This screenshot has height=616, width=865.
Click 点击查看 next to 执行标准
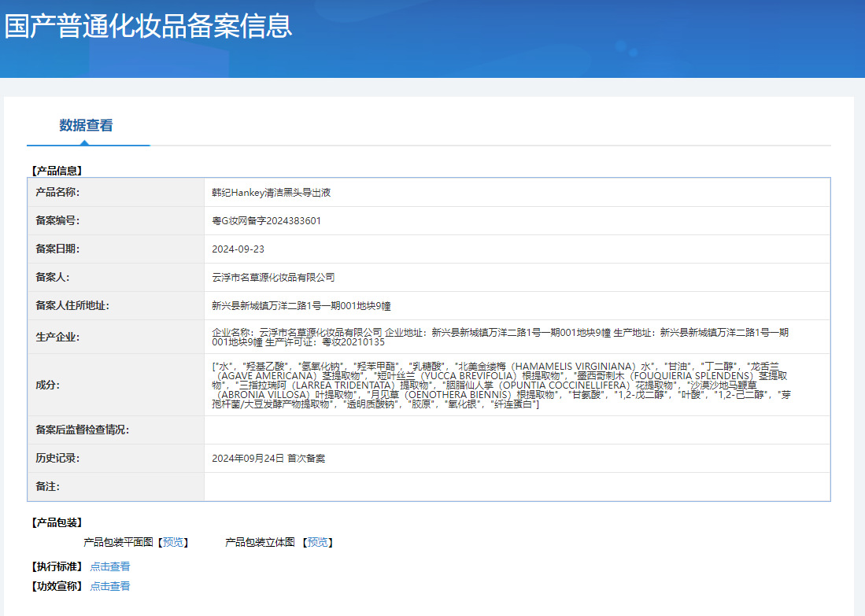coord(110,566)
